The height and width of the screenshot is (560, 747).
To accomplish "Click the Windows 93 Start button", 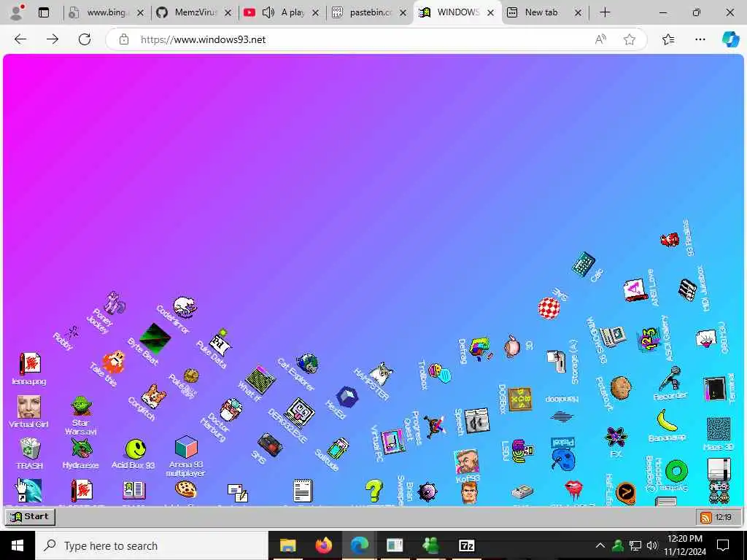I will pyautogui.click(x=30, y=517).
